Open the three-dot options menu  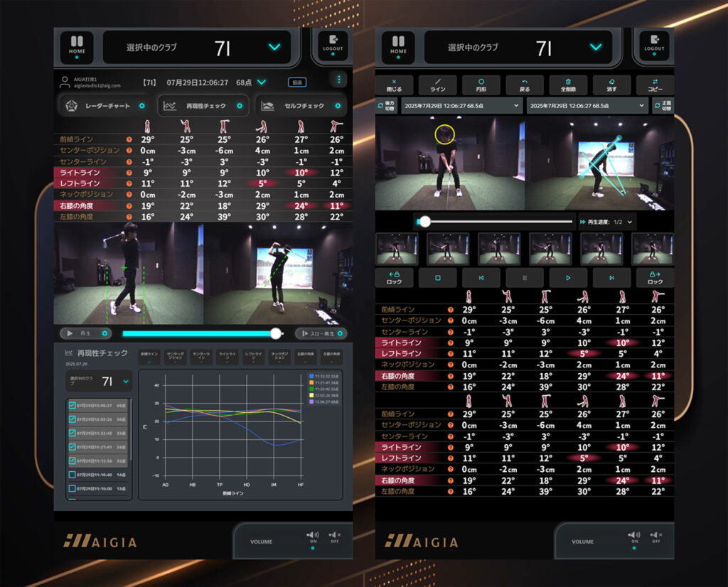pyautogui.click(x=338, y=80)
